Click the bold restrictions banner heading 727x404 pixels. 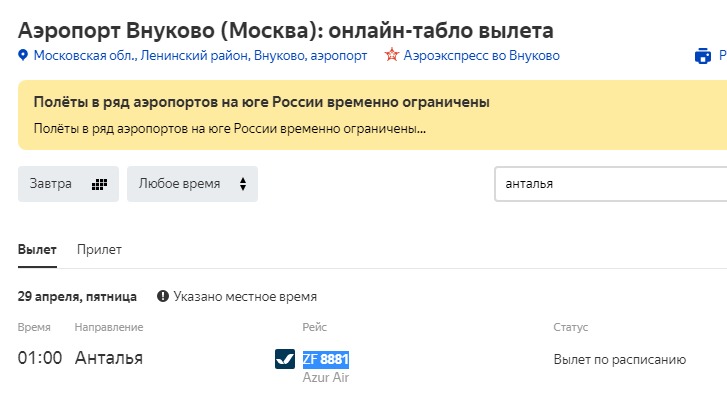pos(262,103)
